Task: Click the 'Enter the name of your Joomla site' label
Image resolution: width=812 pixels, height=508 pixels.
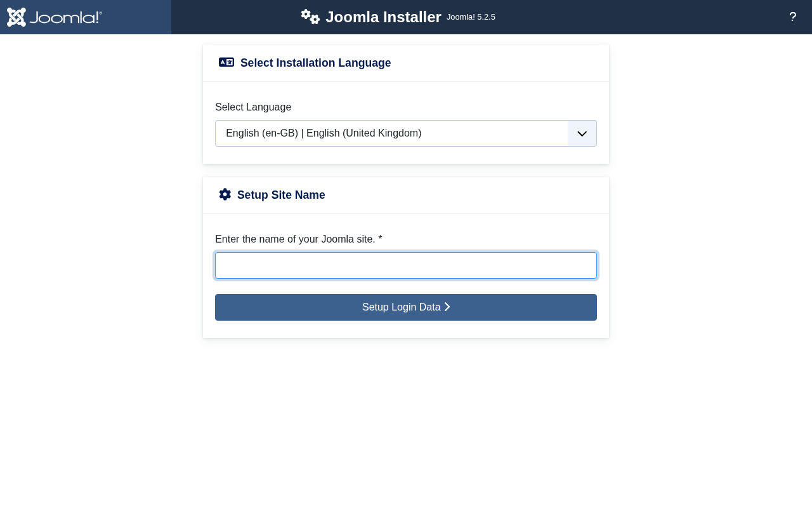Action: click(x=295, y=239)
